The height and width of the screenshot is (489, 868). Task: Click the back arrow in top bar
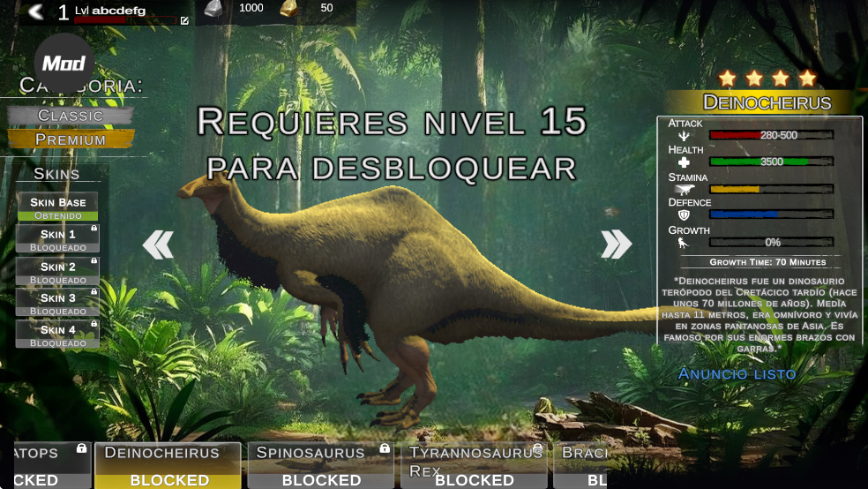click(x=35, y=11)
